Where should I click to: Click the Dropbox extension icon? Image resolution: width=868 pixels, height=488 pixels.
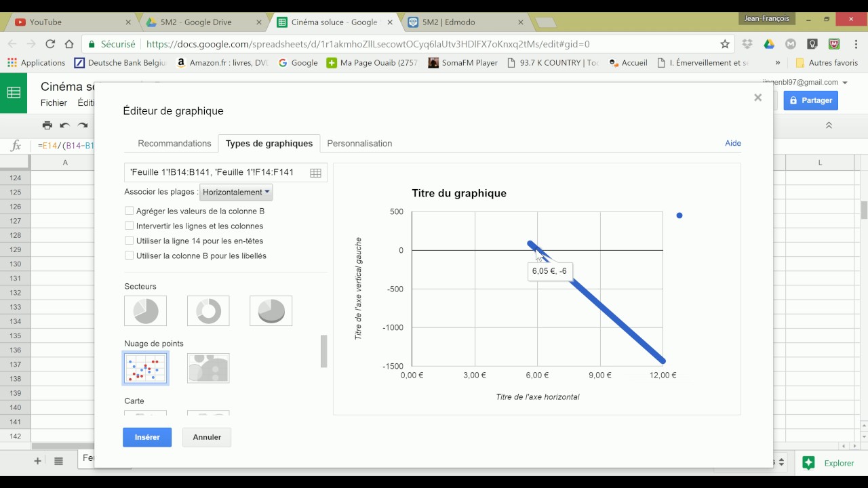coord(747,44)
